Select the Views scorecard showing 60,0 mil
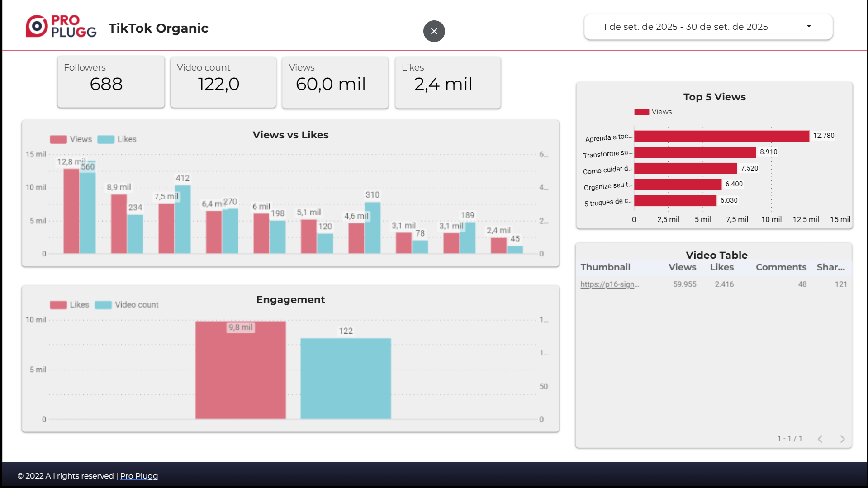The image size is (868, 488). (x=335, y=82)
